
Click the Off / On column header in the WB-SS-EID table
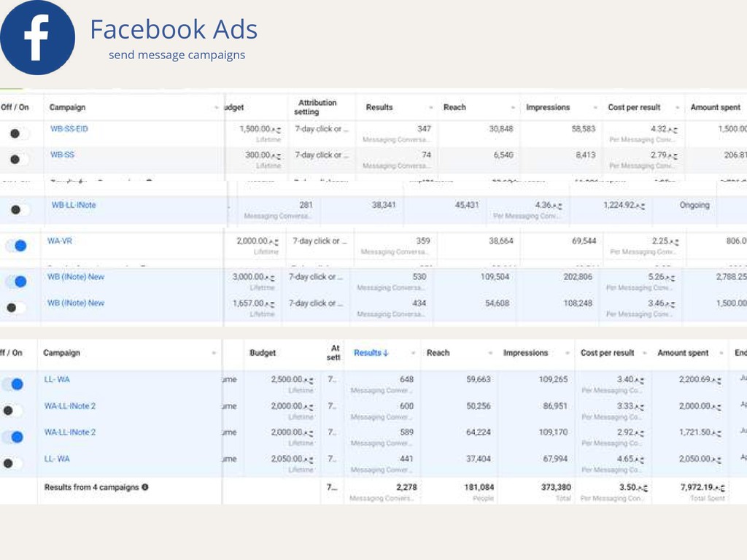click(x=15, y=107)
